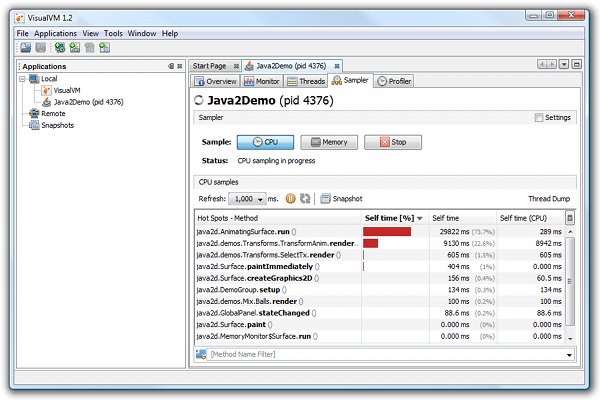Image resolution: width=600 pixels, height=400 pixels.
Task: Minimize the Applications panel
Action: [171, 66]
